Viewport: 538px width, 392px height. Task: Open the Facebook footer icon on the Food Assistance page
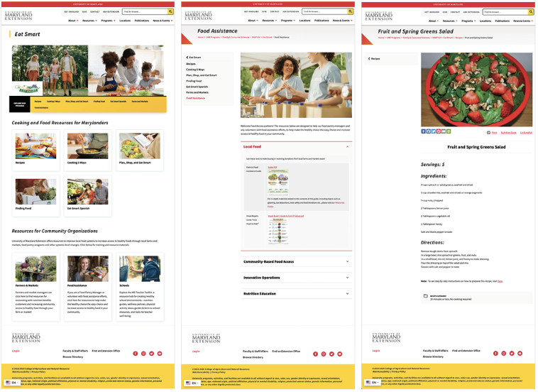point(315,354)
